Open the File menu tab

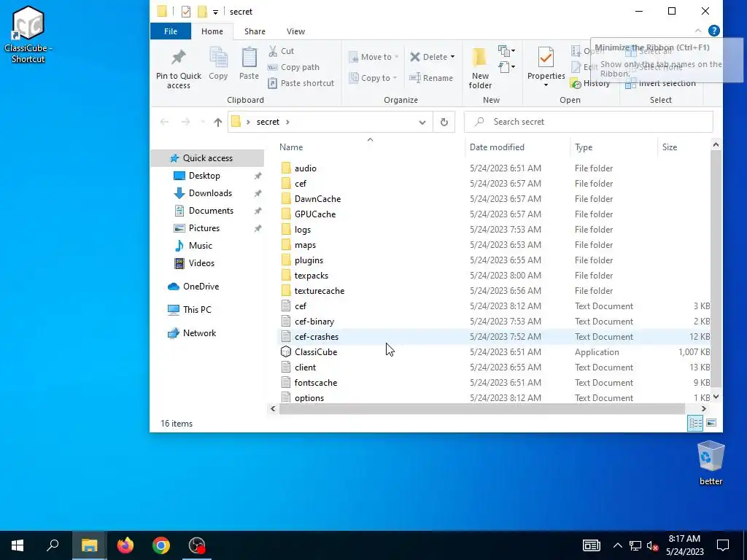(171, 31)
